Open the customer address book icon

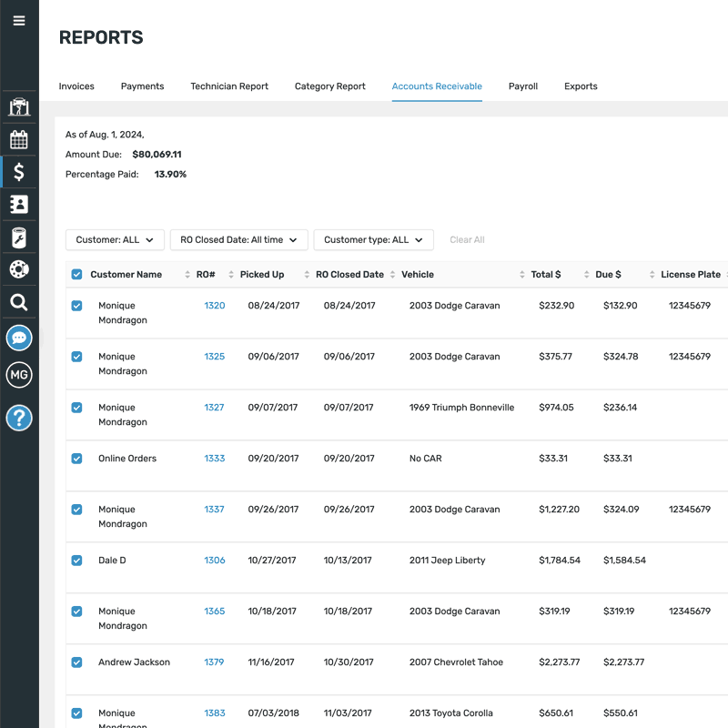click(19, 204)
